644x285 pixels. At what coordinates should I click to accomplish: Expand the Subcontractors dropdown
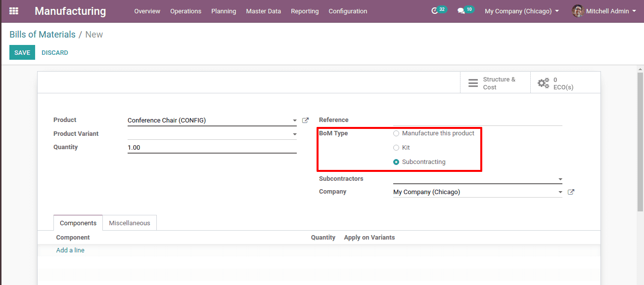[560, 179]
